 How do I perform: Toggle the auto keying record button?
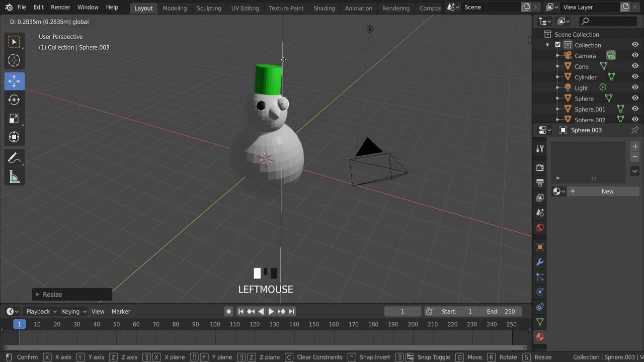229,311
